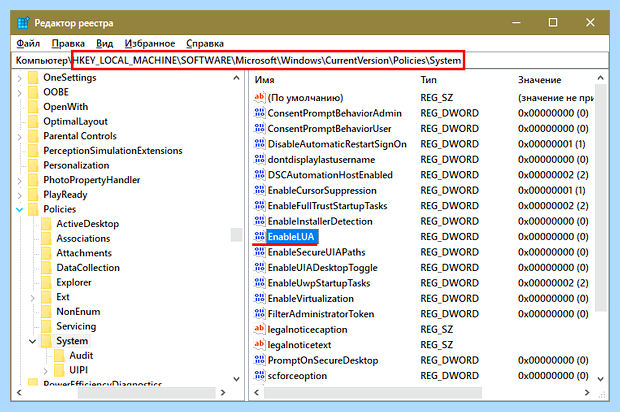The width and height of the screenshot is (620, 412).
Task: Click the string icon of (По умолчанию)
Action: pyautogui.click(x=259, y=97)
